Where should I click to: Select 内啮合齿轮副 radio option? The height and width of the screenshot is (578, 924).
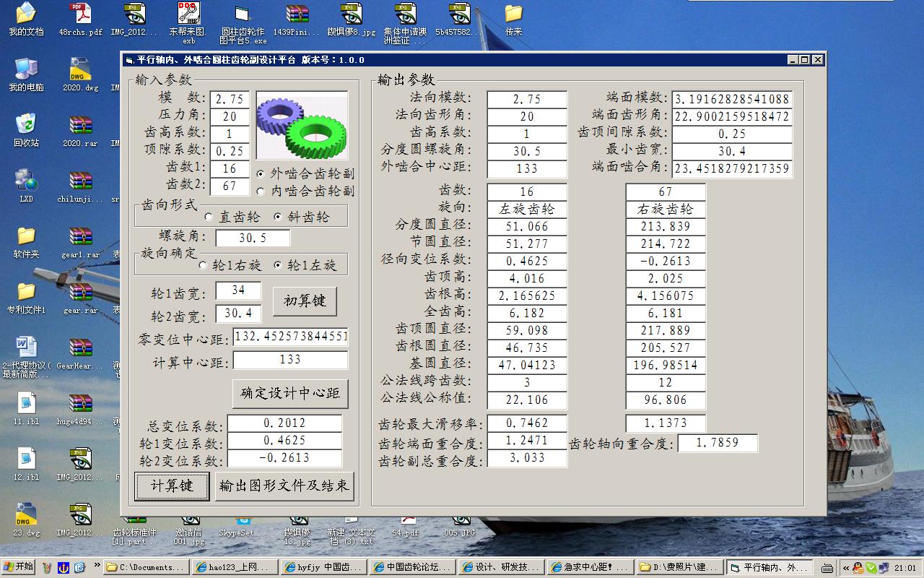pyautogui.click(x=305, y=191)
